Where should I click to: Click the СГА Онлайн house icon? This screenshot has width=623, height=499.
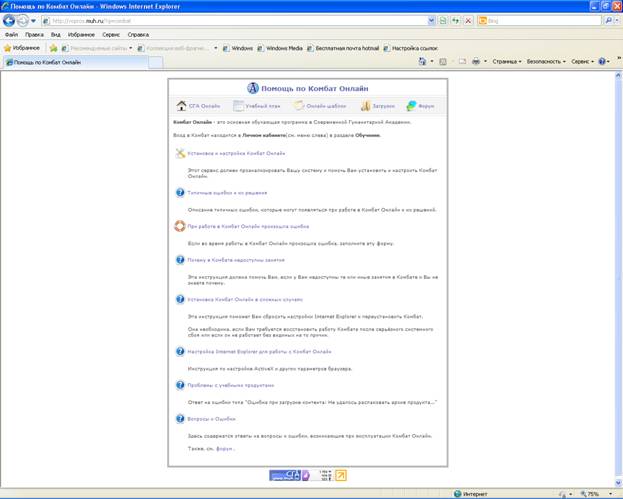tap(182, 105)
